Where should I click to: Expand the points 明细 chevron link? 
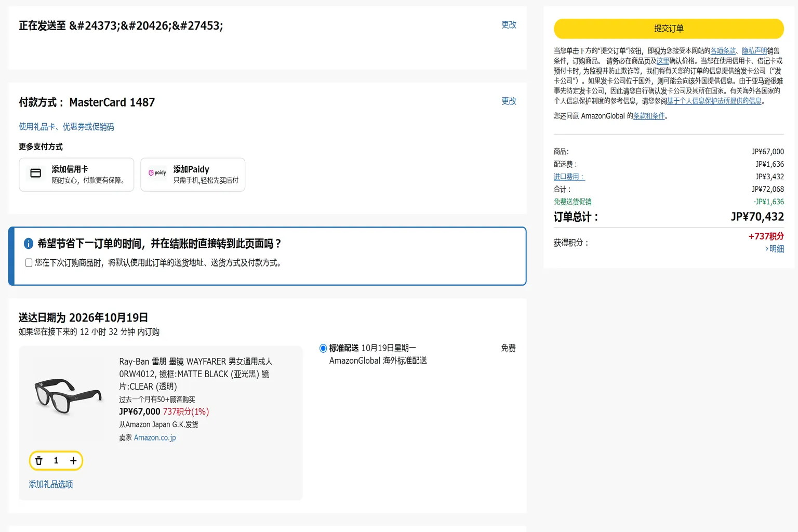coord(775,249)
